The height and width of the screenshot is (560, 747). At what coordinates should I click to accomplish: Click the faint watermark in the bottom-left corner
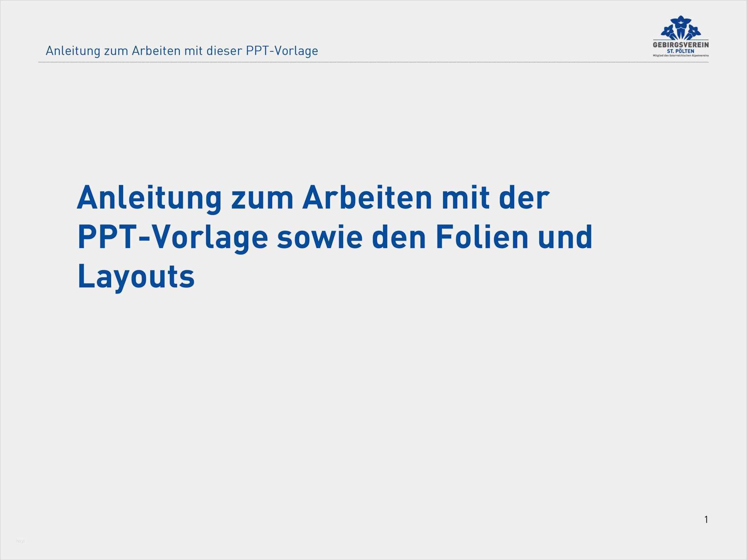(20, 541)
